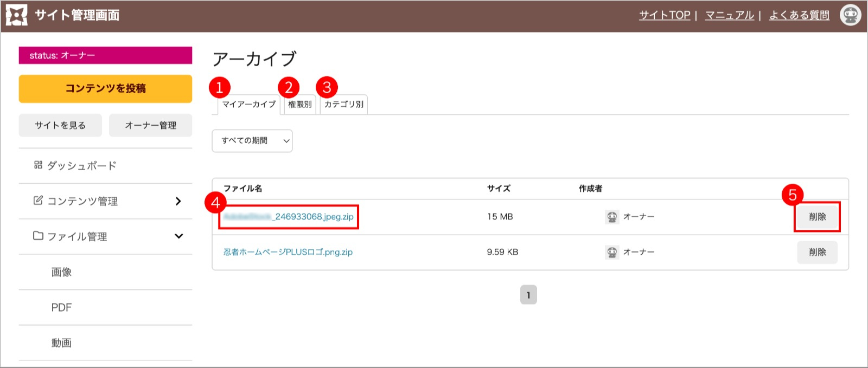Click owner avatar beside 忍者ホームページPLUSロゴ row
Viewport: 868px width, 368px height.
tap(612, 252)
